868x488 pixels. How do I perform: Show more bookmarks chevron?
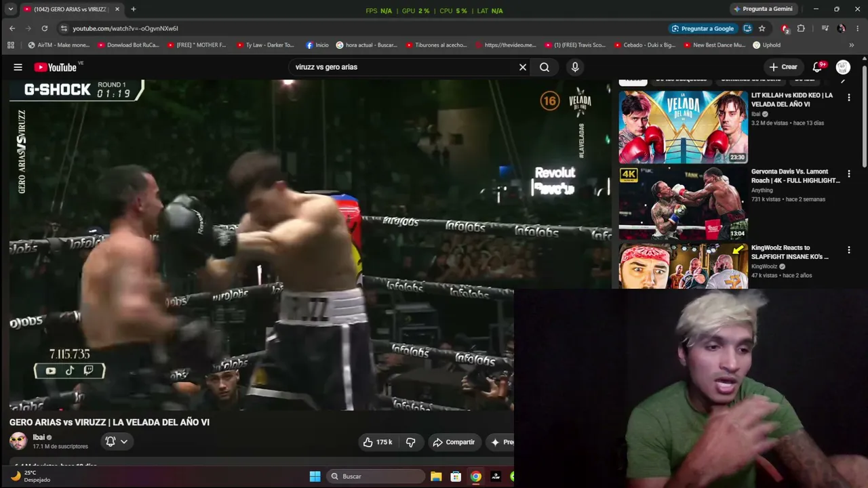[852, 45]
